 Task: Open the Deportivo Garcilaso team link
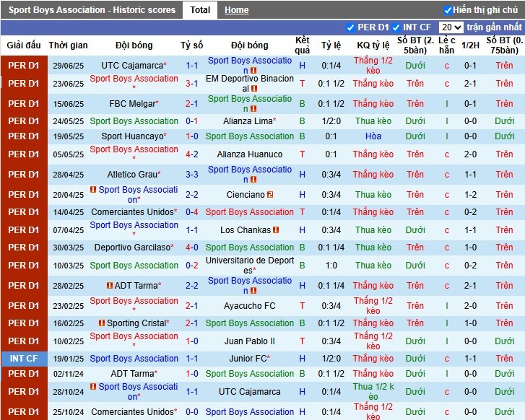[132, 248]
